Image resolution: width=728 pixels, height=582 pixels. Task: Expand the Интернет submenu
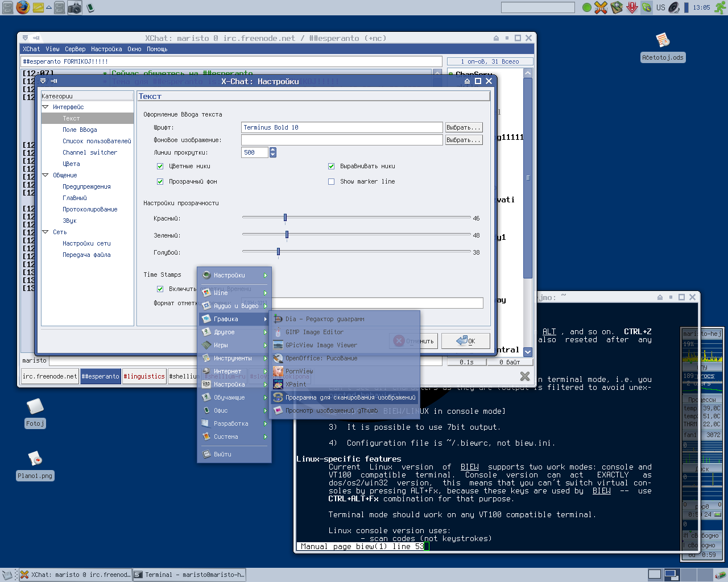coord(234,371)
